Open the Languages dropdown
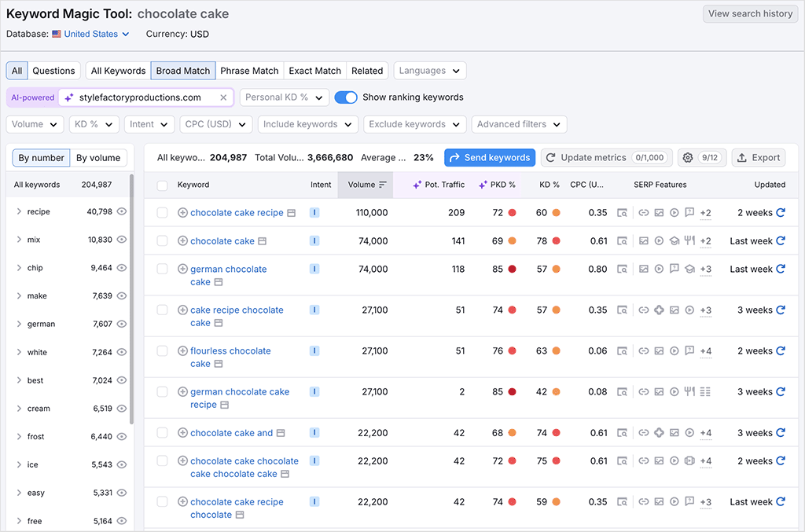The image size is (805, 532). (430, 71)
